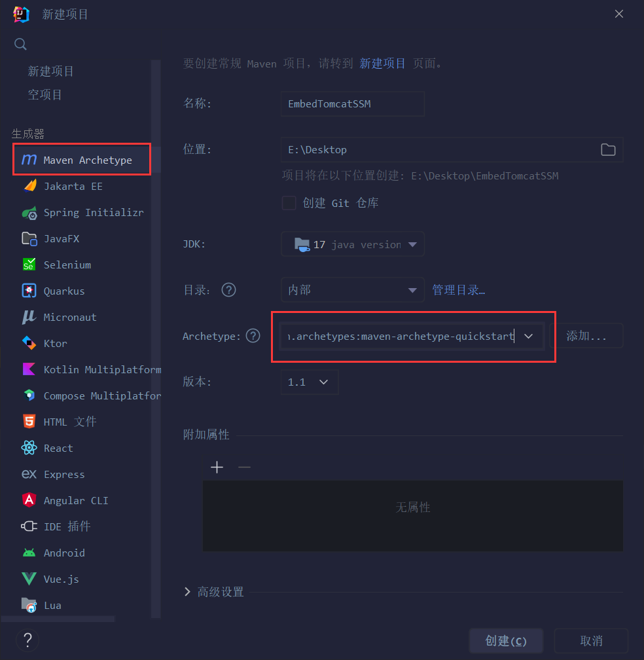The width and height of the screenshot is (644, 660).
Task: Expand the 高级设置 section
Action: coord(215,591)
